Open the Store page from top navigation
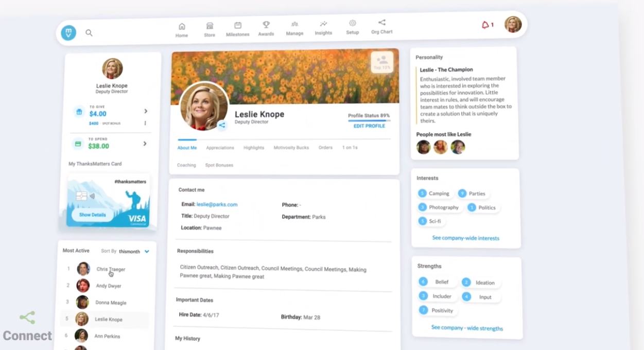The height and width of the screenshot is (350, 644). click(209, 26)
